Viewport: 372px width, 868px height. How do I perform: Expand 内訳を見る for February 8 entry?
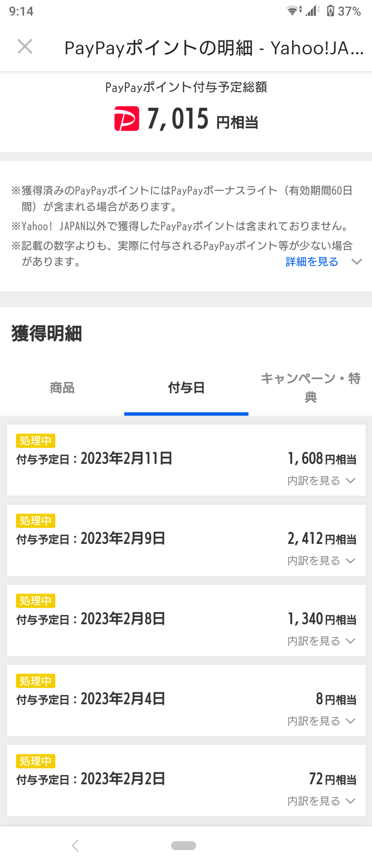click(321, 641)
